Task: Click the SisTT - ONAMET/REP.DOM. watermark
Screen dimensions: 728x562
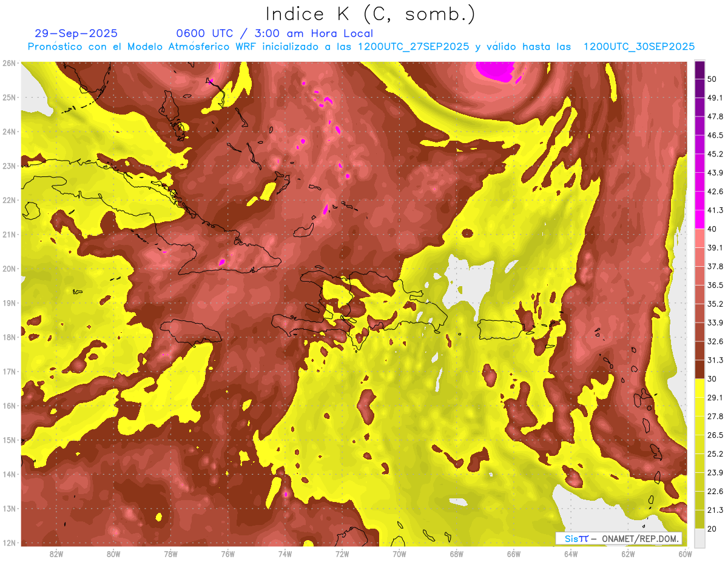Action: [618, 538]
